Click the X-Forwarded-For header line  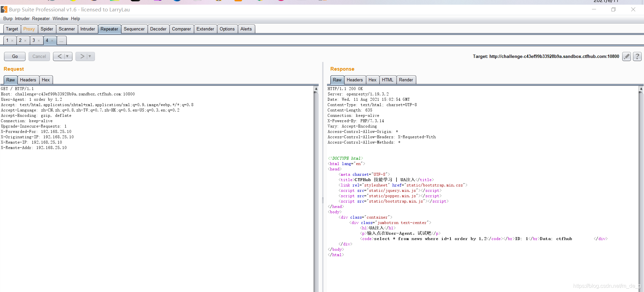[36, 132]
